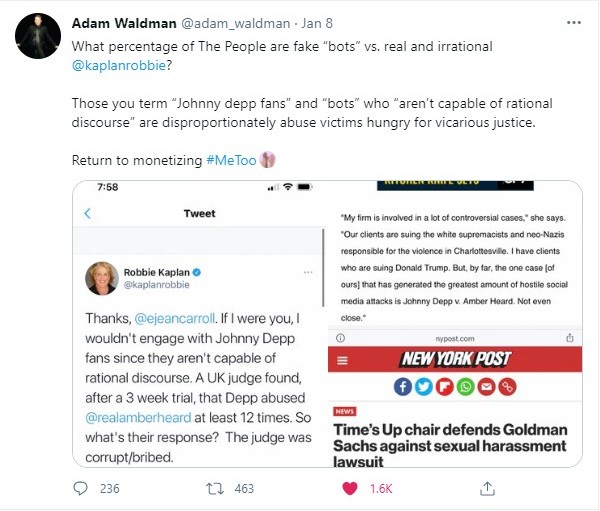Image resolution: width=600 pixels, height=511 pixels.
Task: Open the Adam Waldman display name
Action: (124, 23)
